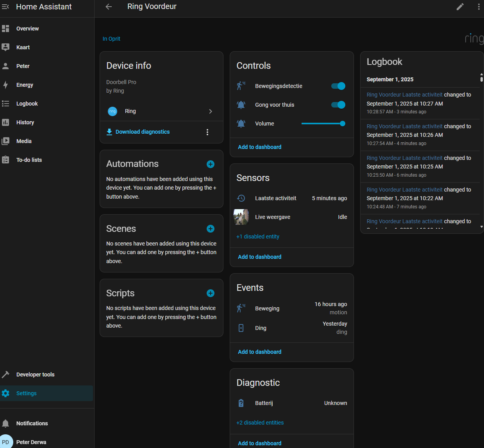Collapse the sidebar using the Home Assistant menu icon
The image size is (484, 448).
click(5, 7)
